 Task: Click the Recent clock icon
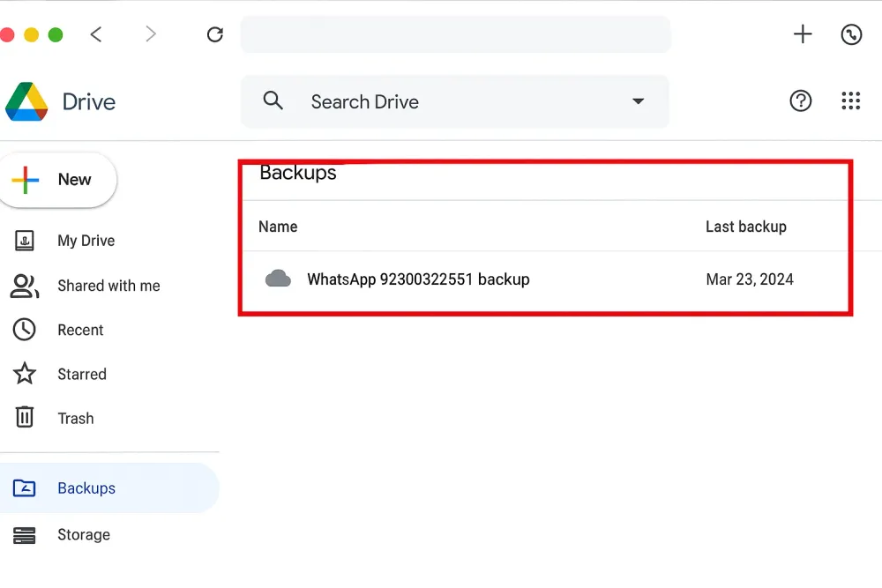(x=24, y=330)
